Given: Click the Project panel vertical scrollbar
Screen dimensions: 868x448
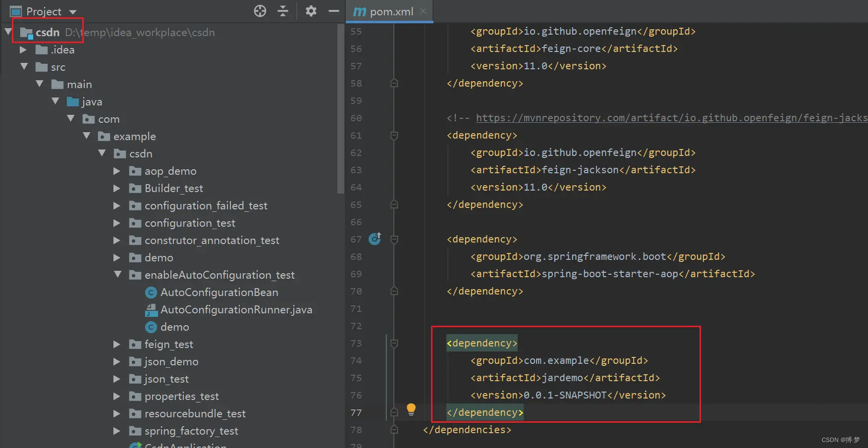Looking at the screenshot, I should (340, 109).
